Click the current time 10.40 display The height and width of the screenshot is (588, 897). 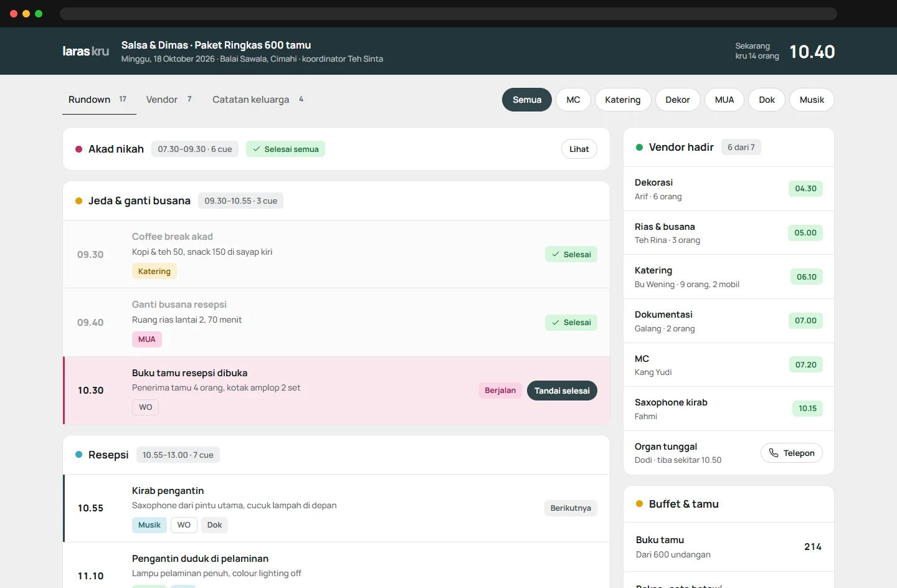812,52
